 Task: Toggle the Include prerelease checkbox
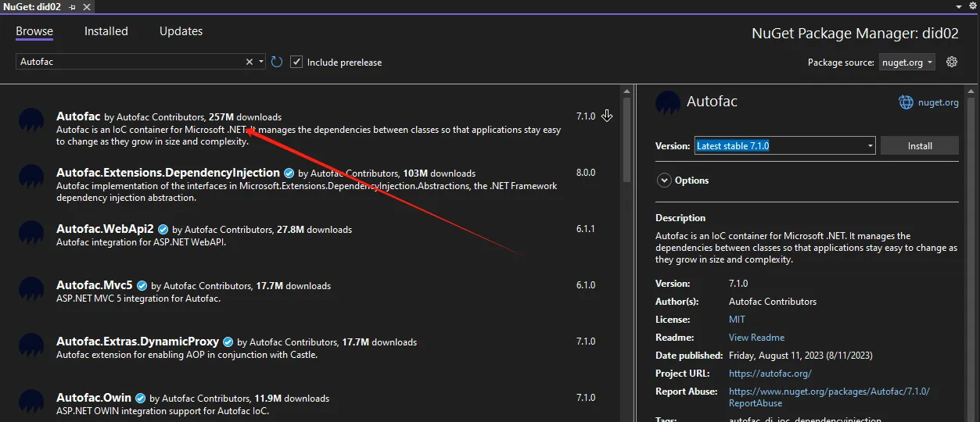(x=296, y=62)
